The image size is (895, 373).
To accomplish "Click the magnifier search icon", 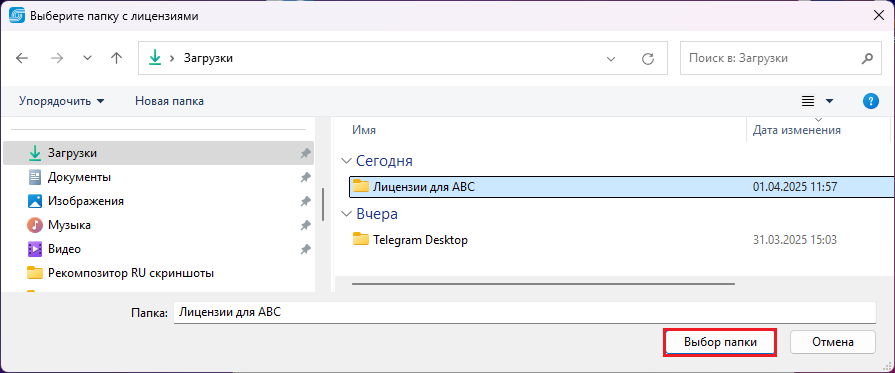I will [x=867, y=58].
